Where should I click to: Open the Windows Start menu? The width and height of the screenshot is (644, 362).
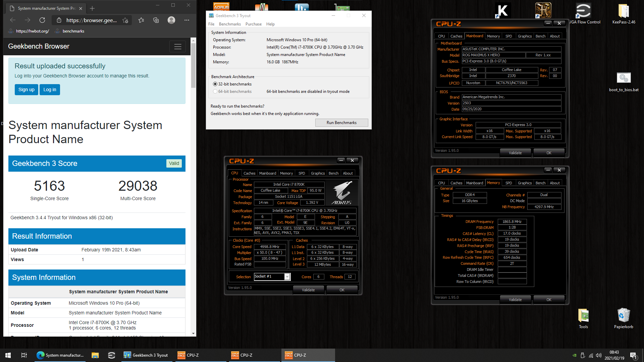8,355
